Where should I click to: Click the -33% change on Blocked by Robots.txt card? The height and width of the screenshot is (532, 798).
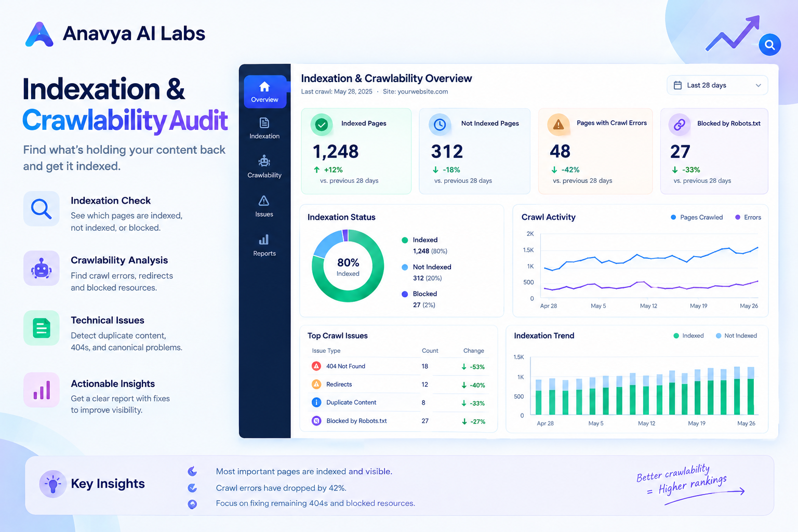pyautogui.click(x=686, y=170)
